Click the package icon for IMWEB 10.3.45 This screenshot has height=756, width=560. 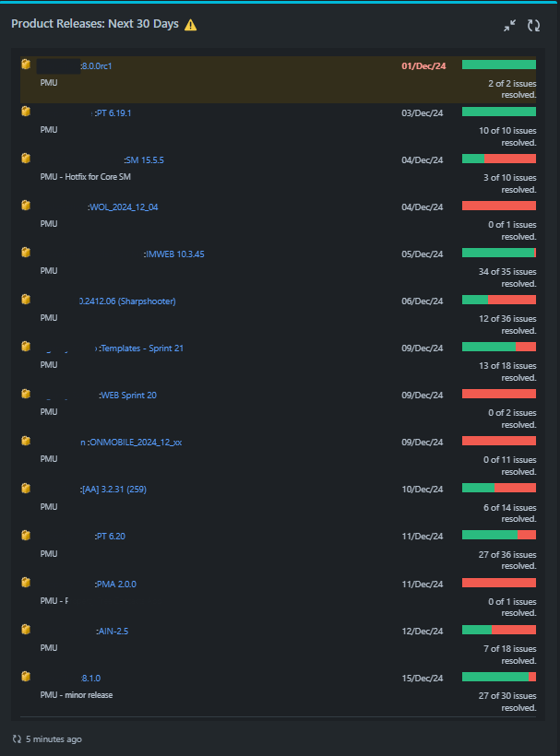(x=26, y=253)
